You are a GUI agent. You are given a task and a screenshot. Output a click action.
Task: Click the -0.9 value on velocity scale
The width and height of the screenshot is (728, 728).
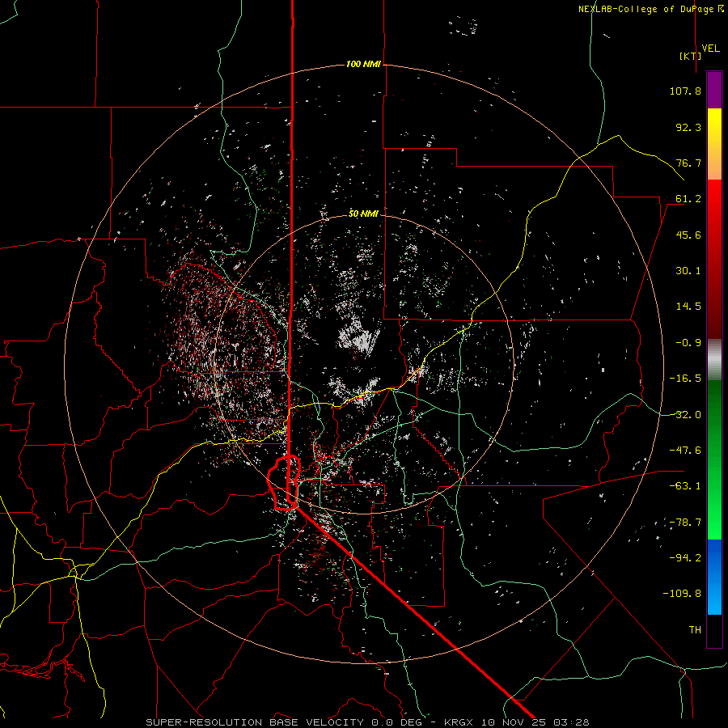point(688,343)
